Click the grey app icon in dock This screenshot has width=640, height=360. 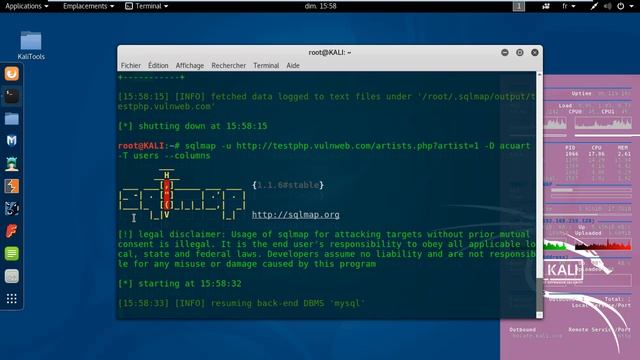[x=11, y=276]
